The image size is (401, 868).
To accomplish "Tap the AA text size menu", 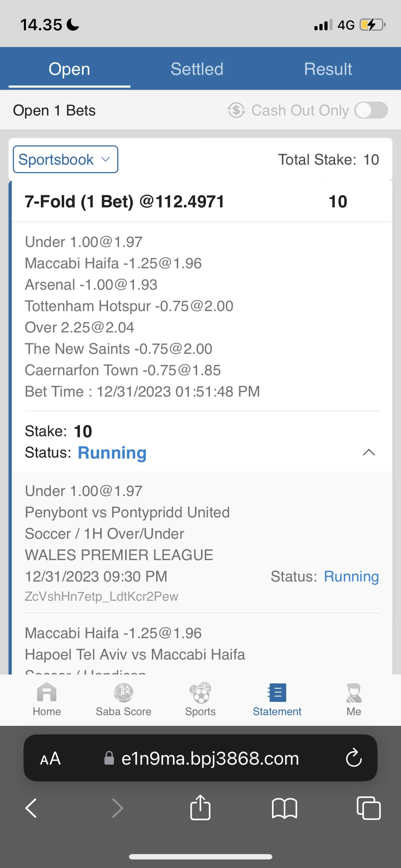I will click(50, 759).
